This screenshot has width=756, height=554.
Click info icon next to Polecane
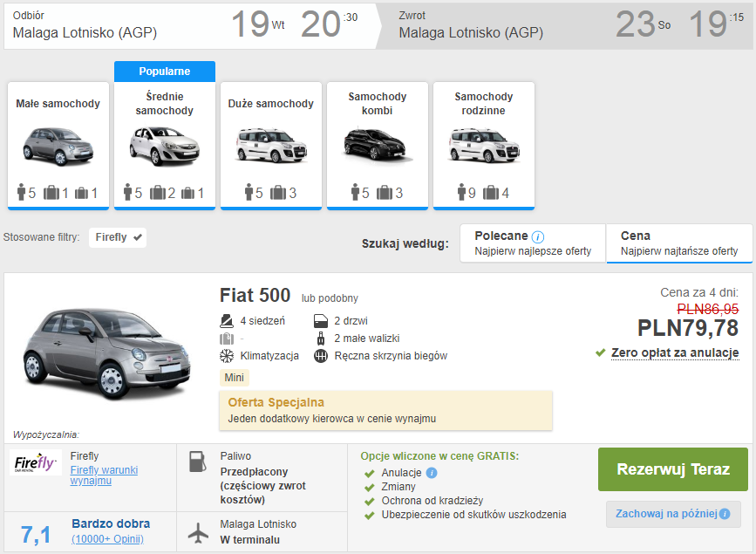coord(538,236)
